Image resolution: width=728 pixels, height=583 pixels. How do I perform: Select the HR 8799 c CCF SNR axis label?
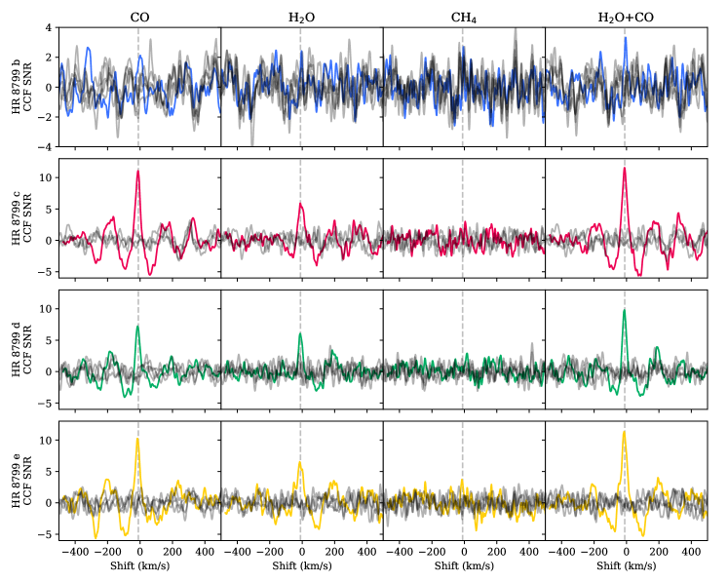coord(22,217)
